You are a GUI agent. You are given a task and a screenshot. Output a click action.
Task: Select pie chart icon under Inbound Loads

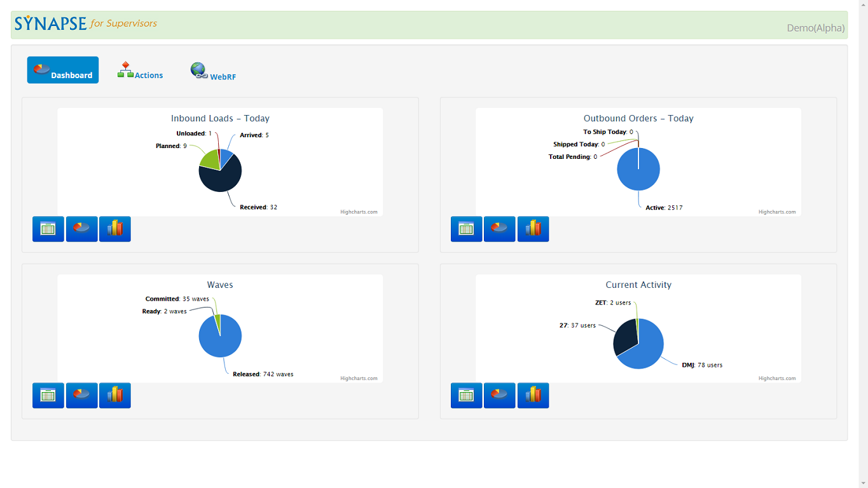tap(81, 229)
